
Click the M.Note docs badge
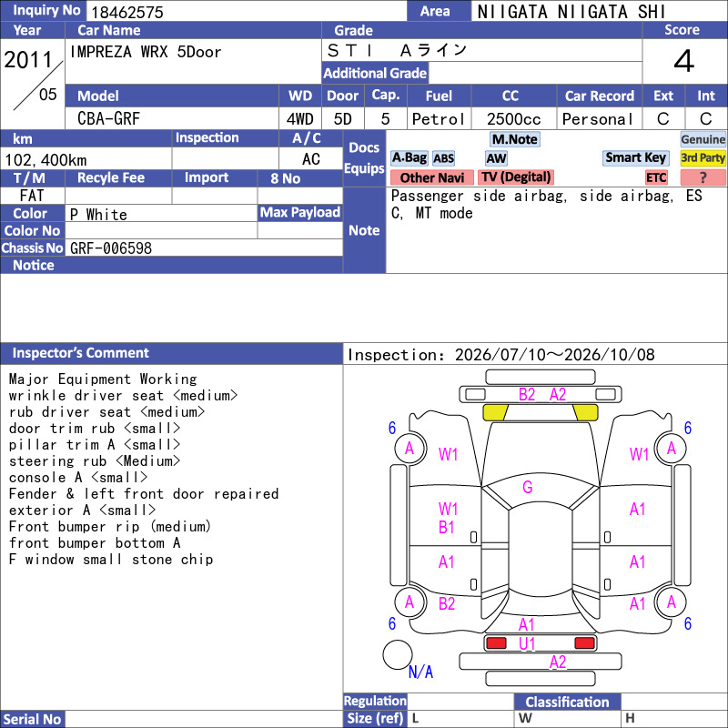click(514, 139)
